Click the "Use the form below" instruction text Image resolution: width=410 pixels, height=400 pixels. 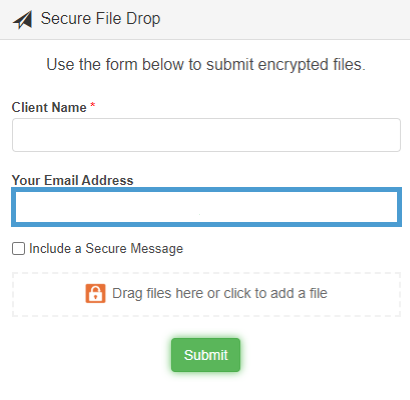(206, 65)
